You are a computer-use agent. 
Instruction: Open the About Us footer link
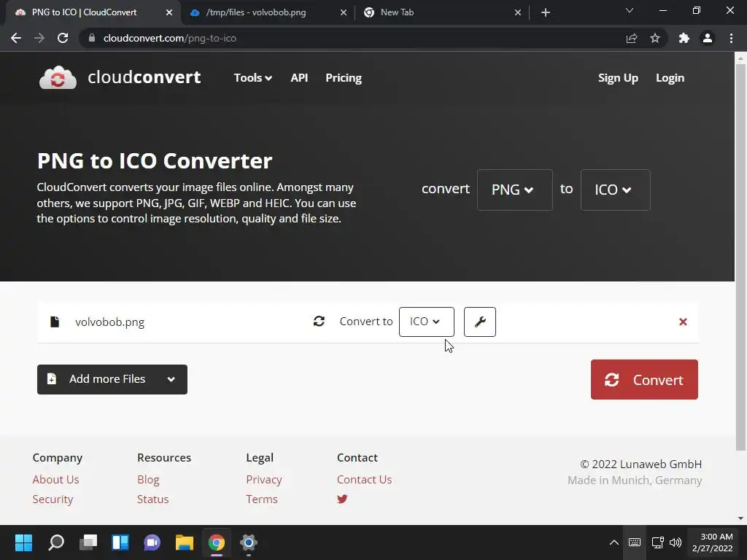pos(55,480)
